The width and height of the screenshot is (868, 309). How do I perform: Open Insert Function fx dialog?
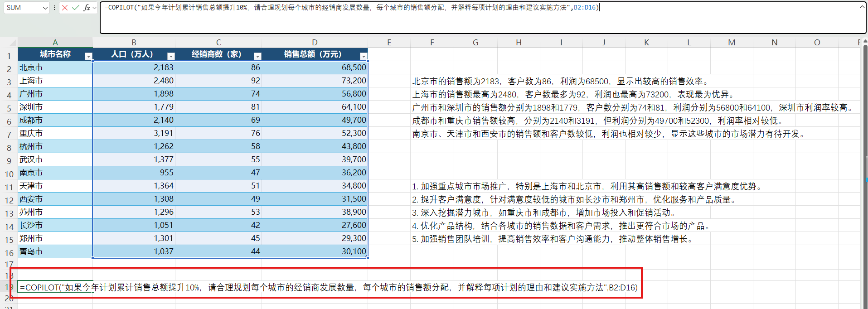87,8
